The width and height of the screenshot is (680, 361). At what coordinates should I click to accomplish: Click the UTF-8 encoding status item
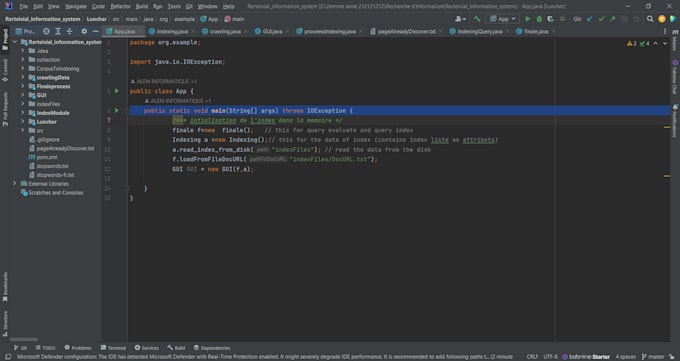click(550, 357)
